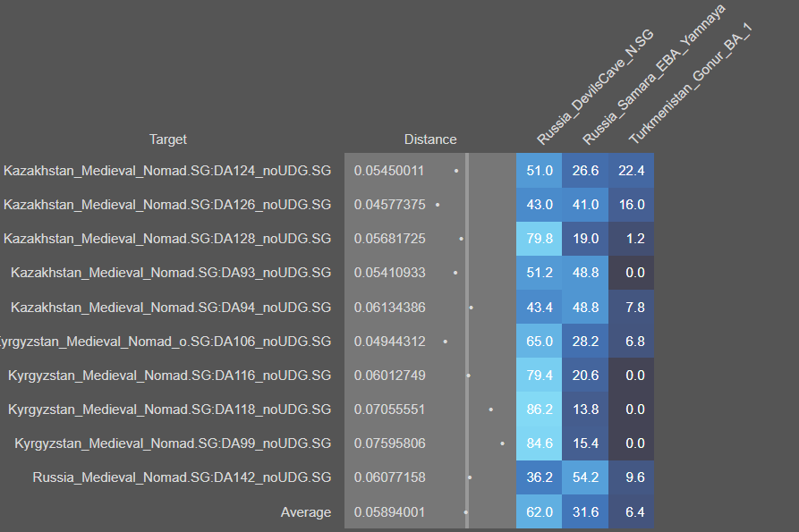The image size is (799, 532).
Task: Click the Turkmenistan_Gonur_BA_1 column label
Action: pyautogui.click(x=690, y=85)
